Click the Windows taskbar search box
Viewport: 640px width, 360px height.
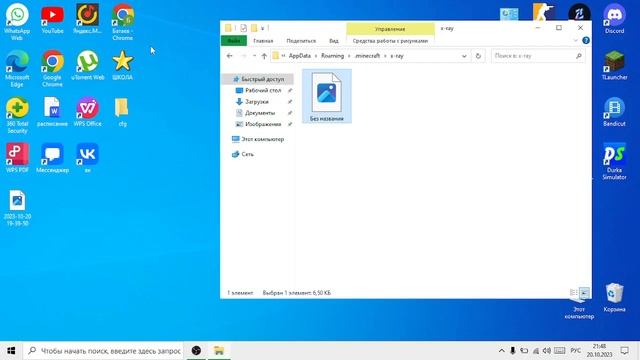(104, 351)
